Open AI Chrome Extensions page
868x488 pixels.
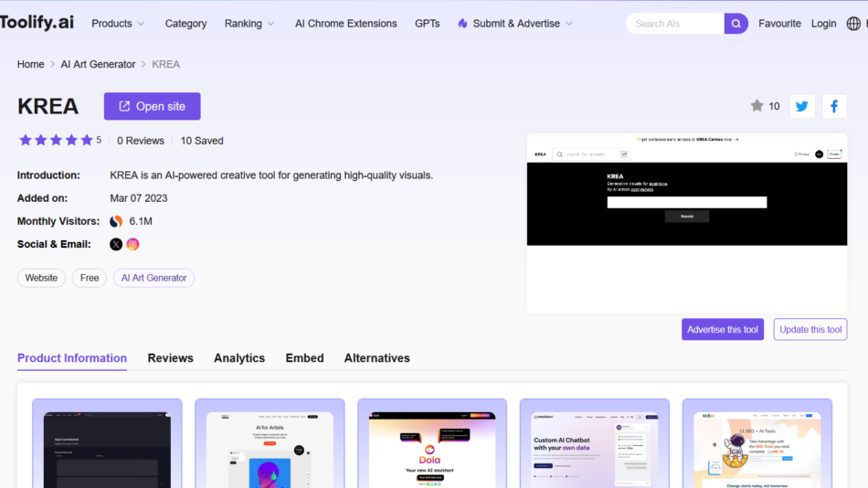[346, 24]
